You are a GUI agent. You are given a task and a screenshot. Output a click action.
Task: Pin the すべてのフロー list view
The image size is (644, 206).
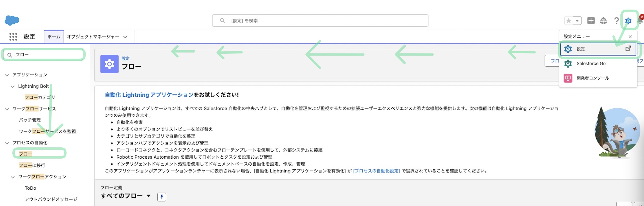[x=162, y=197]
